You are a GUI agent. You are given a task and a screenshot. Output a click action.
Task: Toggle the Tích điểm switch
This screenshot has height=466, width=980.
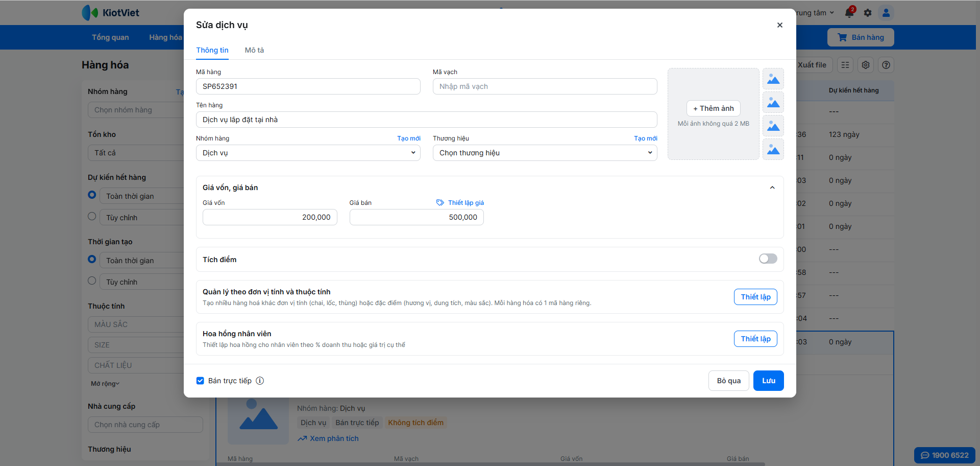pyautogui.click(x=768, y=259)
